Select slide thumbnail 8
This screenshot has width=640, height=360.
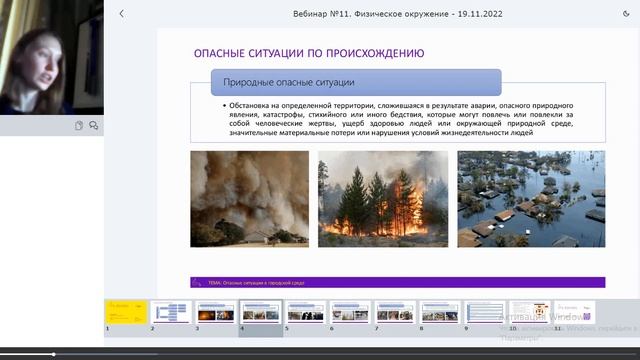[440, 312]
